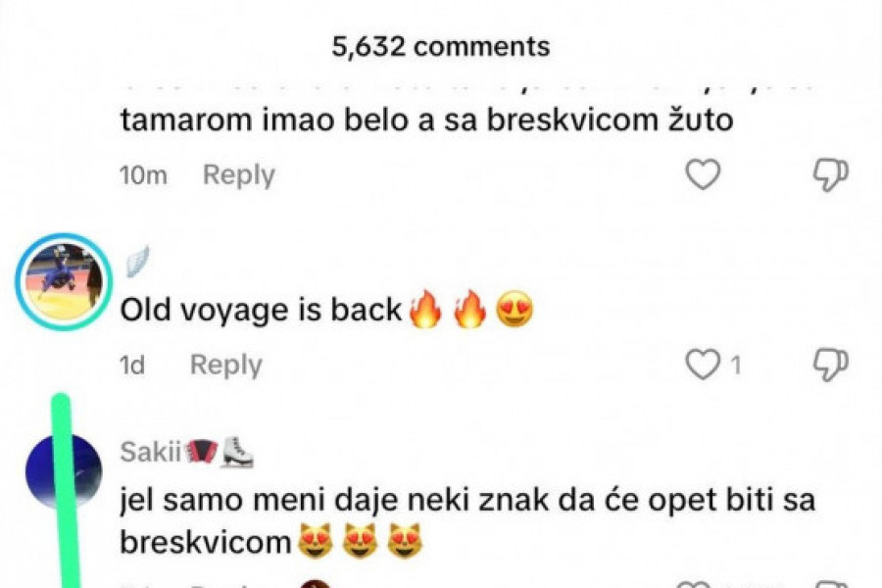Reply to the 'Old voyage is back' comment

[x=226, y=365]
